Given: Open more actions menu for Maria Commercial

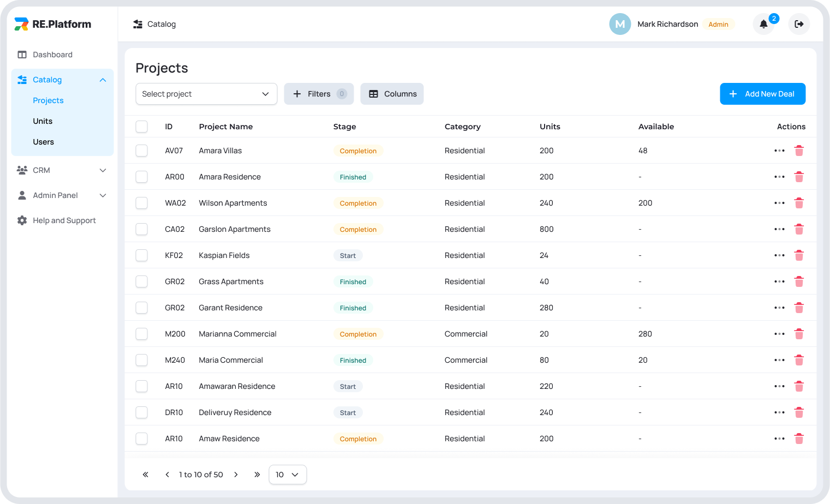Looking at the screenshot, I should (779, 360).
